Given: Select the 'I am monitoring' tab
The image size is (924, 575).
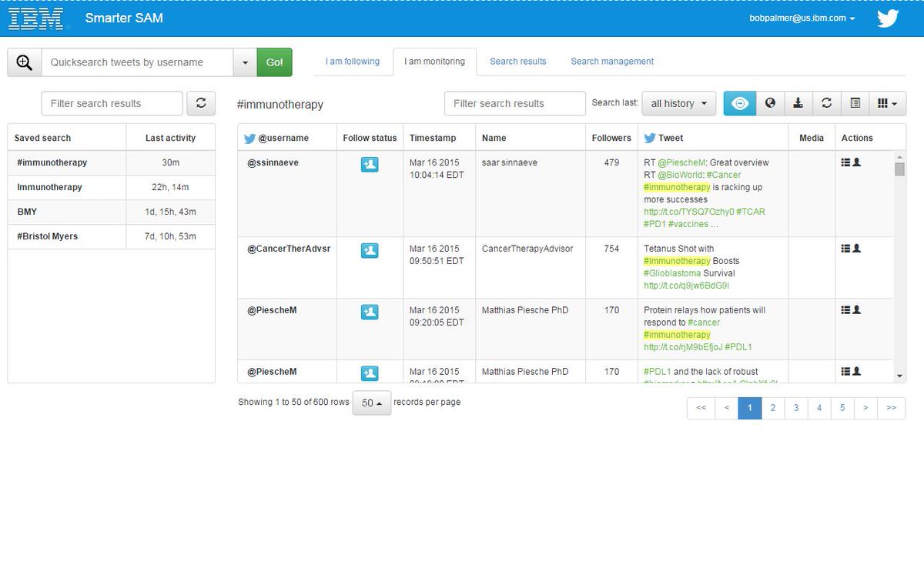Looking at the screenshot, I should coord(434,62).
